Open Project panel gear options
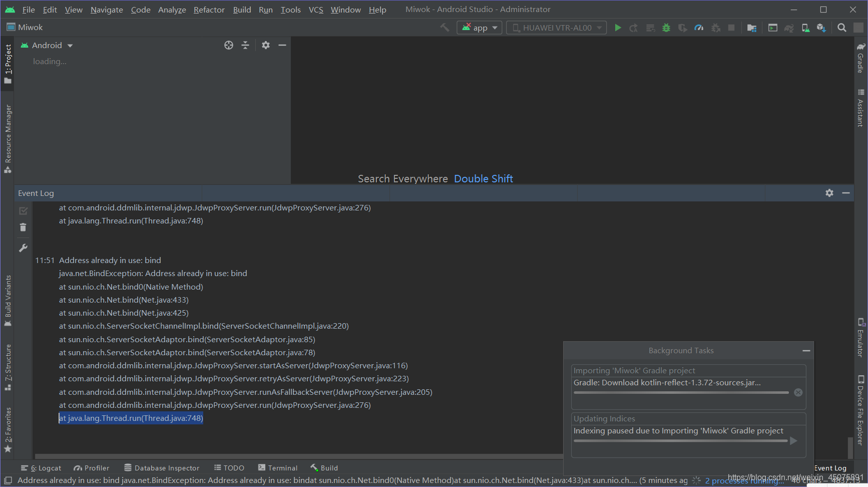This screenshot has height=487, width=868. tap(266, 45)
